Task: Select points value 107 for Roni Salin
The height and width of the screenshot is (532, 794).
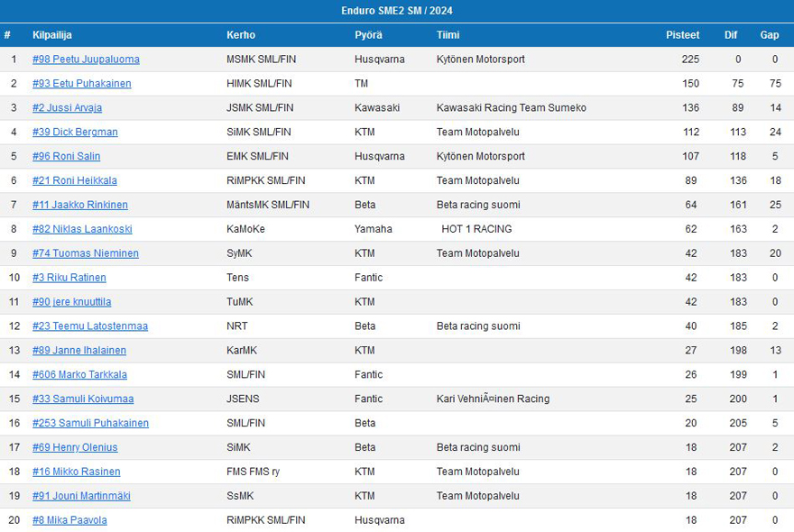Action: pyautogui.click(x=691, y=156)
